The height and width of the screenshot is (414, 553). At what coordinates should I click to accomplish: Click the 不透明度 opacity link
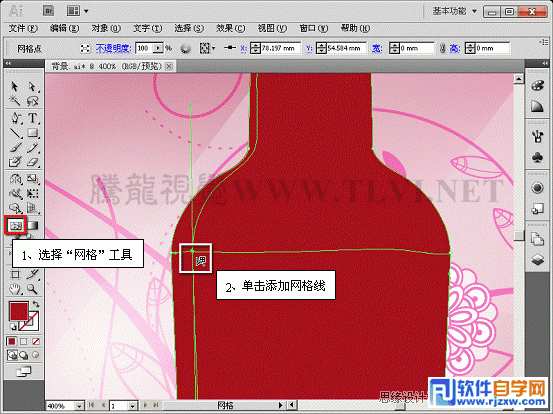tap(114, 48)
